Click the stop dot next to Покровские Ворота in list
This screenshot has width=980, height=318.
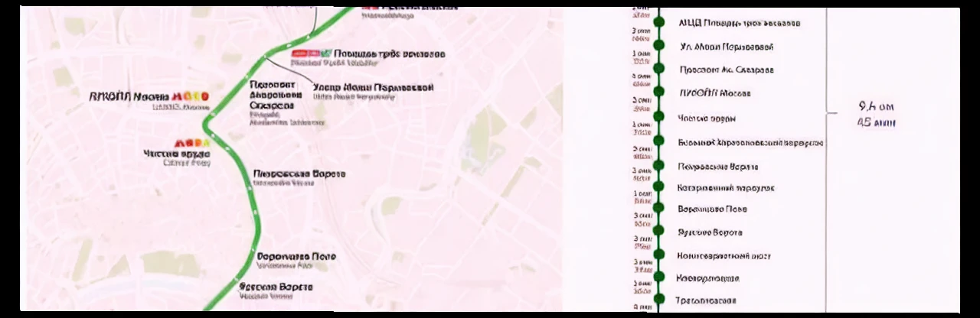[x=658, y=166]
